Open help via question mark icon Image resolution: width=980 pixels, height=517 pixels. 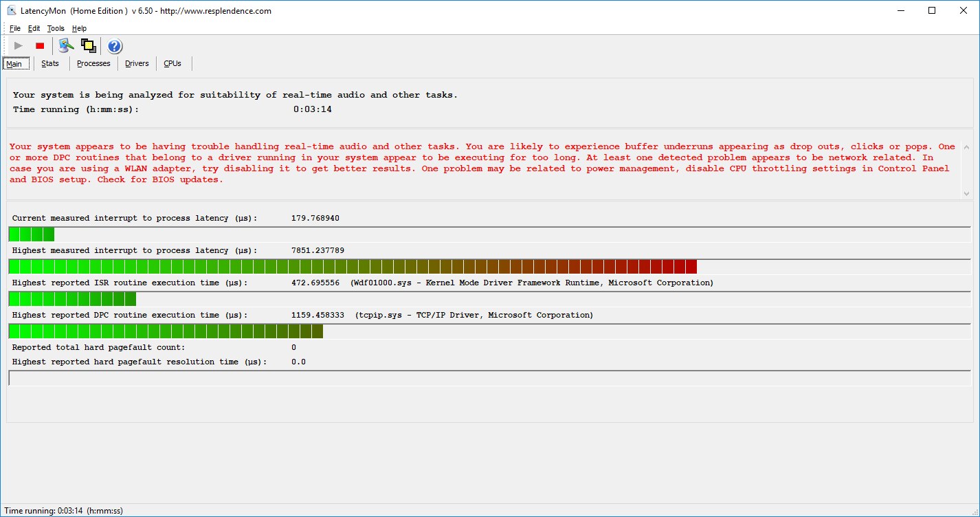[x=115, y=46]
